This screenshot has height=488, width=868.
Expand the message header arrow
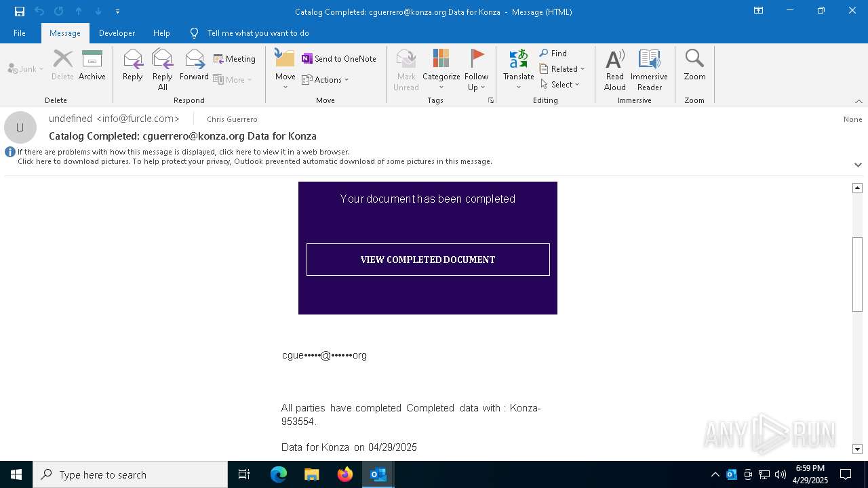[x=858, y=165]
